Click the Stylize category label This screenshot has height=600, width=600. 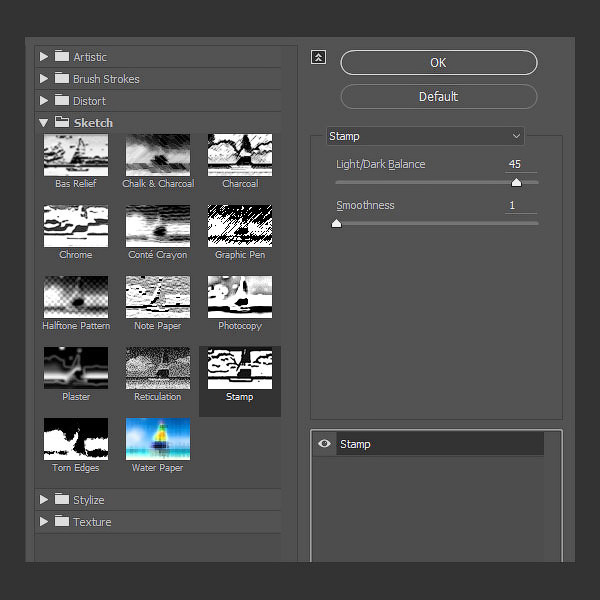point(89,500)
